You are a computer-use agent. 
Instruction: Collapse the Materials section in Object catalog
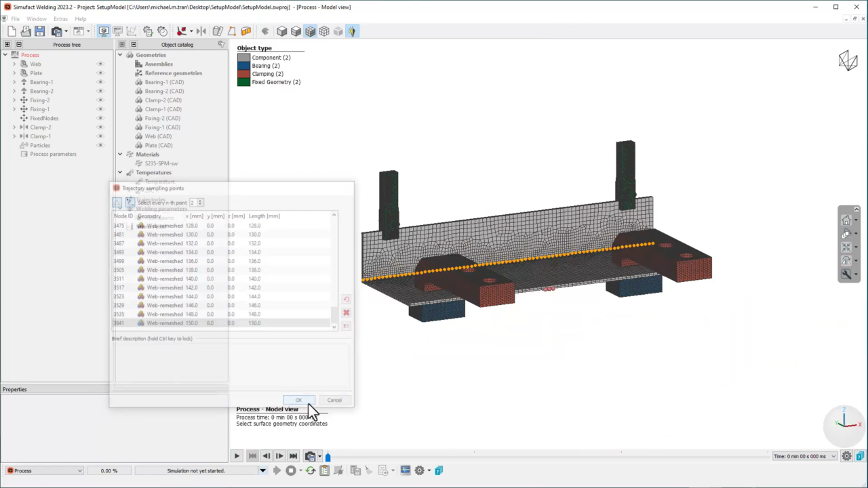[121, 155]
